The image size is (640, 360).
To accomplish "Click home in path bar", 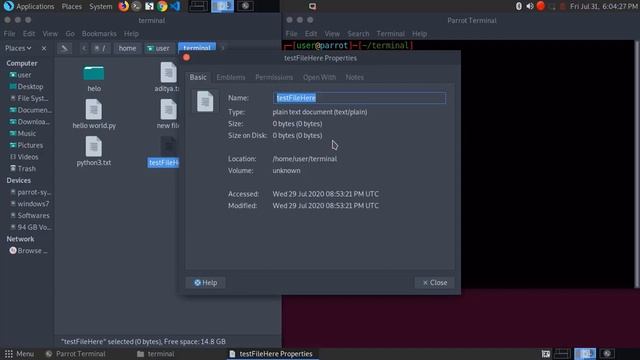I will 127,48.
